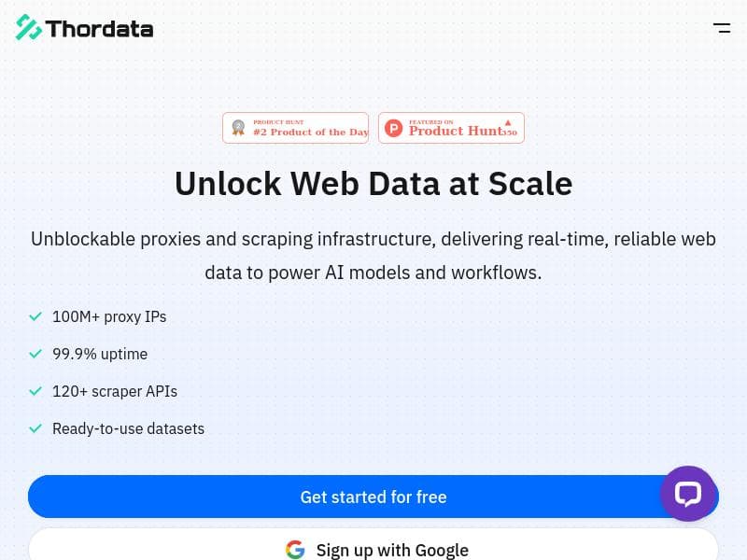This screenshot has height=560, width=747.
Task: Open the 'Featured on Product Hunt' badge
Action: tap(451, 128)
